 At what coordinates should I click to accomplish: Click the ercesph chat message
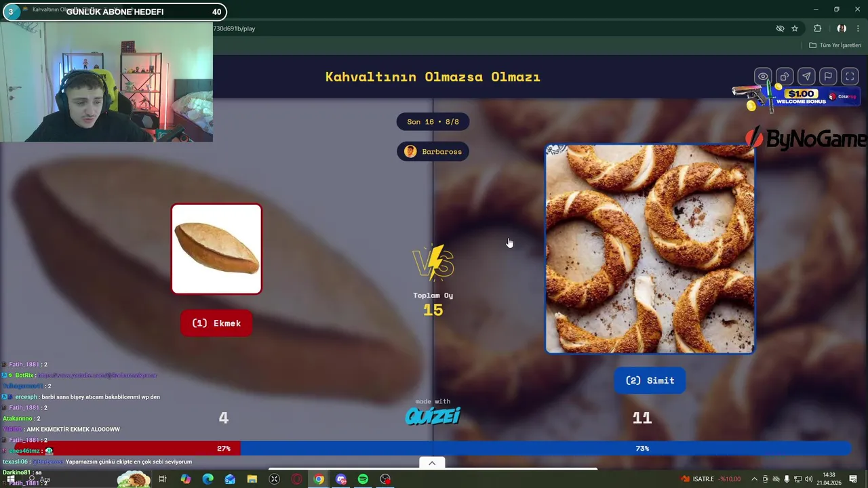[x=81, y=396]
